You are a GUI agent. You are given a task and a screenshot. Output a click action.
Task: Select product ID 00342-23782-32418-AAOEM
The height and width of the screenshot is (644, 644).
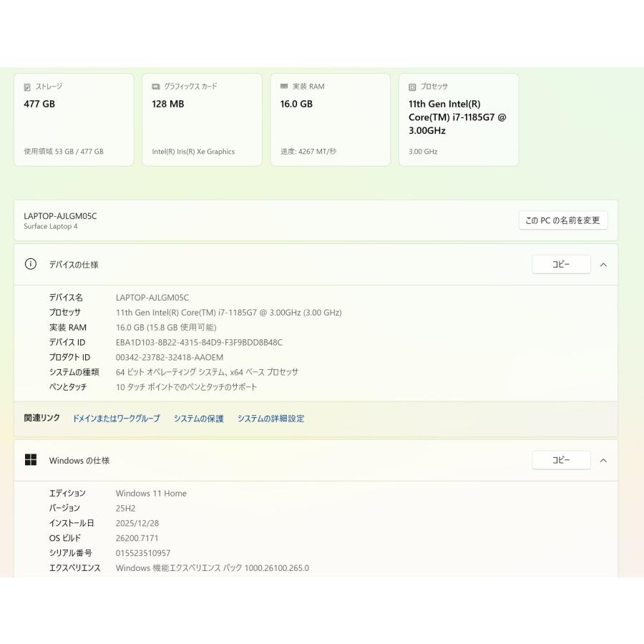(170, 357)
